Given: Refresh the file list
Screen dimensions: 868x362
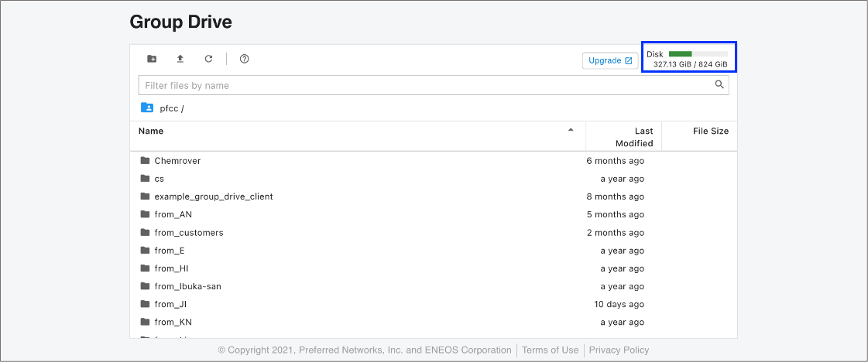Looking at the screenshot, I should [x=208, y=59].
